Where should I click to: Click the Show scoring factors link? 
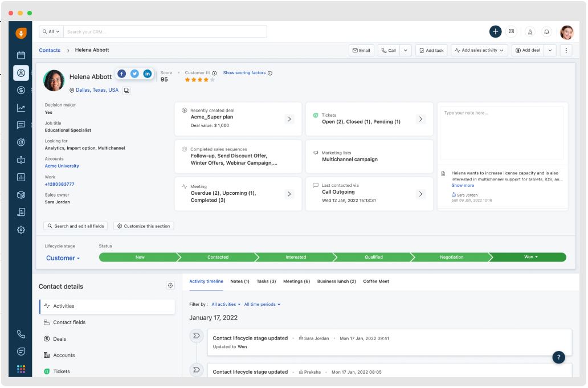coord(244,73)
